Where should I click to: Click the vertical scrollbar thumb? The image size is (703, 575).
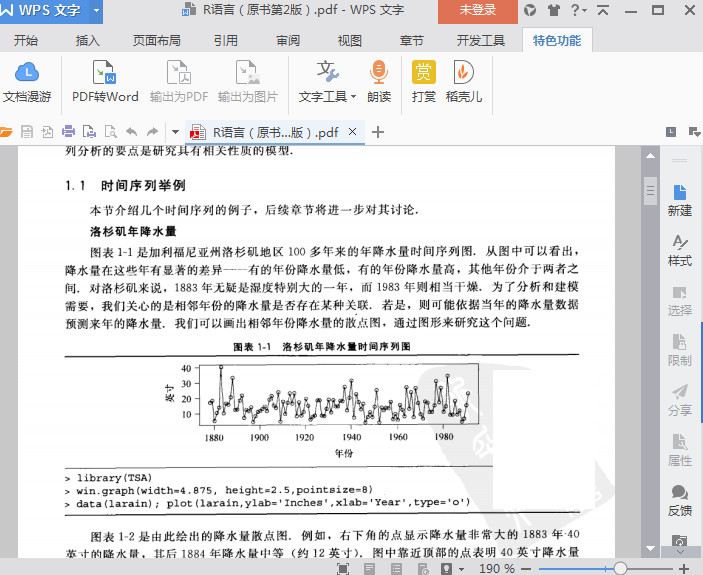click(650, 191)
